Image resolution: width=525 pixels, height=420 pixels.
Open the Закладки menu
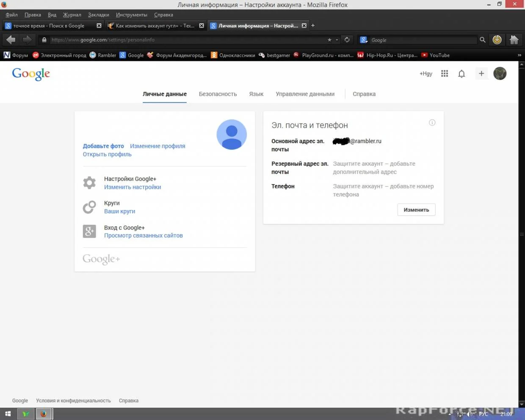99,15
